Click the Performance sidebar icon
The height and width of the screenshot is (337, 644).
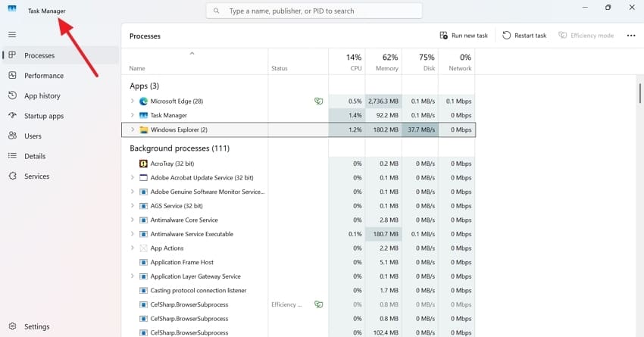click(x=12, y=75)
